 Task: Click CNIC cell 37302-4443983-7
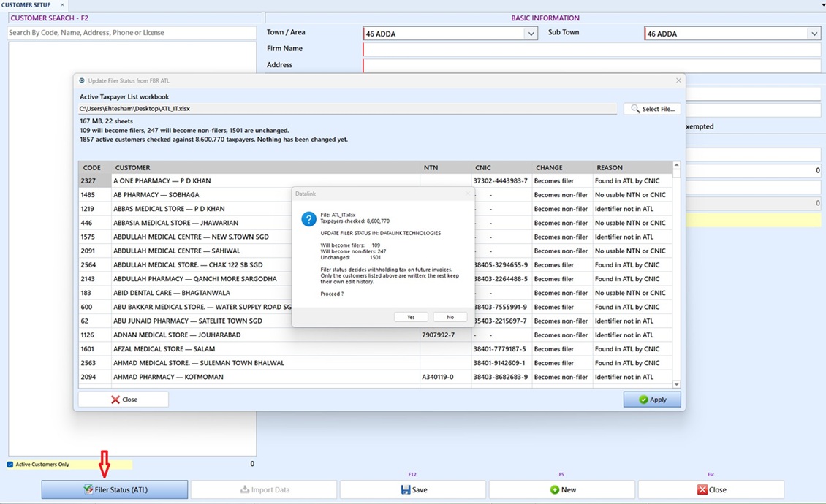point(501,180)
